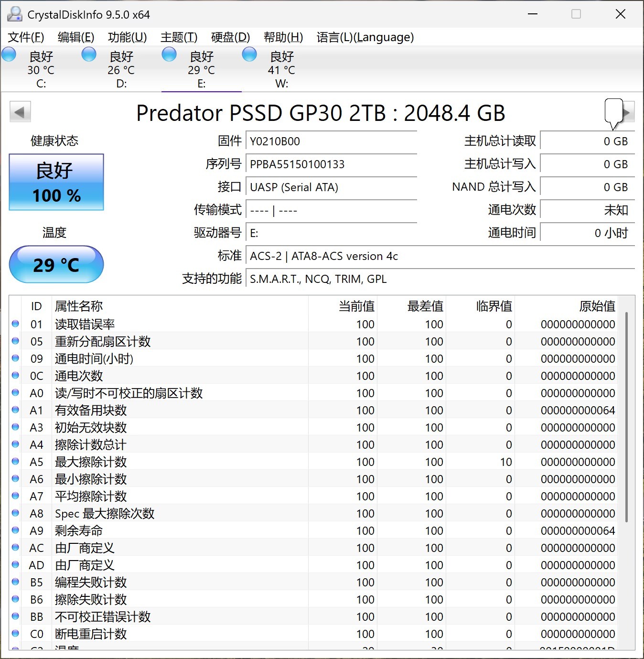Click the 良好 100 % health status button
Screen dimensions: 644x659
[x=56, y=182]
